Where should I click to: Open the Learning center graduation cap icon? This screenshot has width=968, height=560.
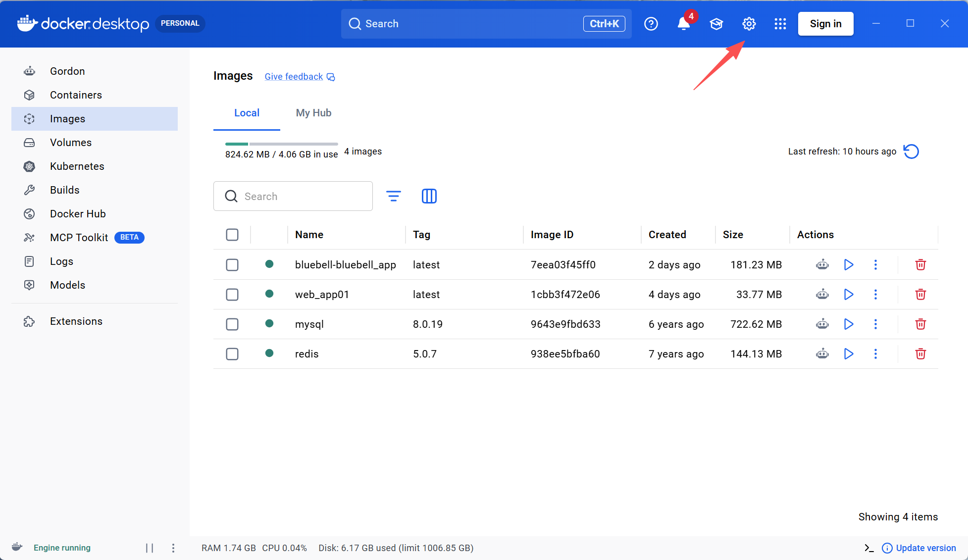click(716, 24)
